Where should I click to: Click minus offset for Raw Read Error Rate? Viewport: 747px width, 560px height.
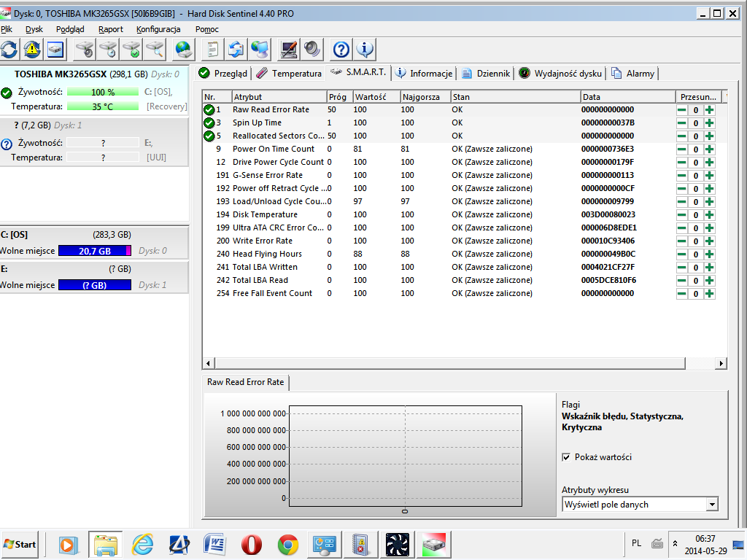tap(682, 110)
